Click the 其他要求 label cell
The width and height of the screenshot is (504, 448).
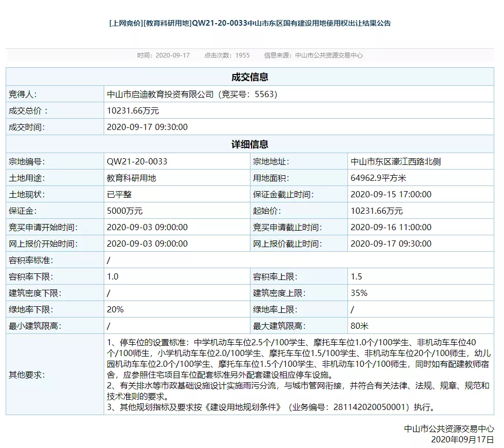(27, 375)
